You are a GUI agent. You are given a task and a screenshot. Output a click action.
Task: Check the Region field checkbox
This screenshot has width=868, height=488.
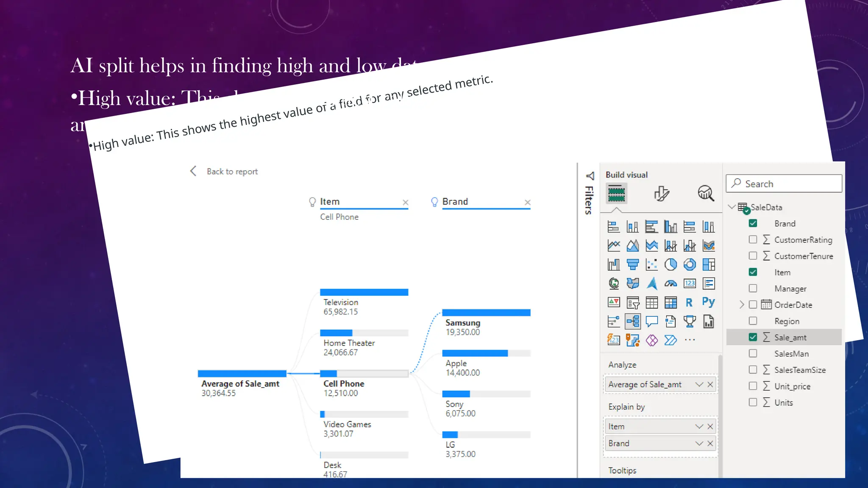[753, 321]
